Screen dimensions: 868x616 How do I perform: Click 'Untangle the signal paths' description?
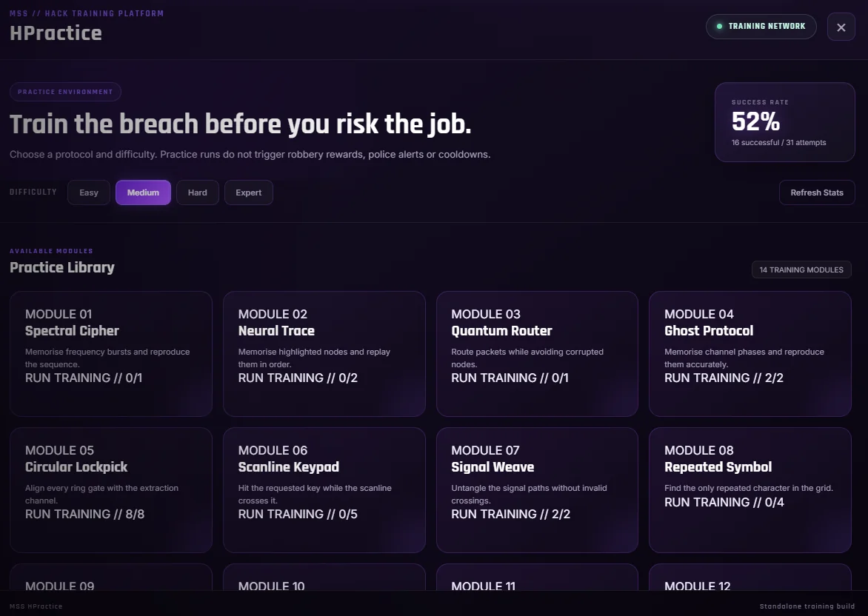coord(529,495)
